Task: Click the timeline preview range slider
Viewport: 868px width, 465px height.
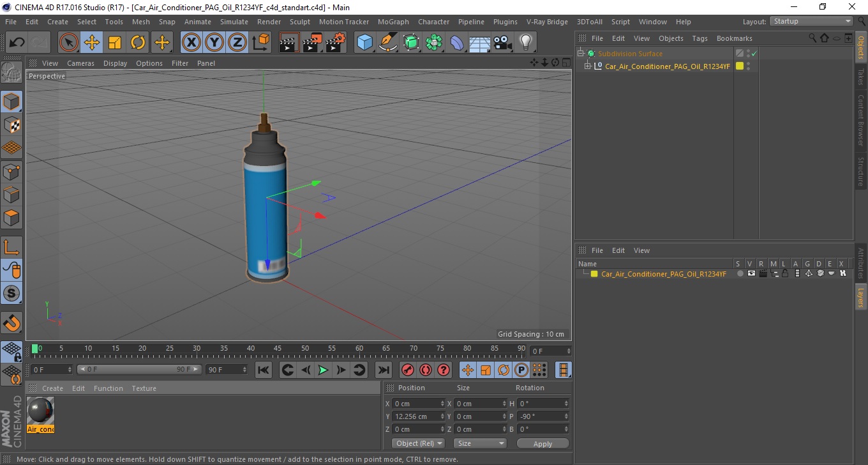Action: (x=139, y=370)
